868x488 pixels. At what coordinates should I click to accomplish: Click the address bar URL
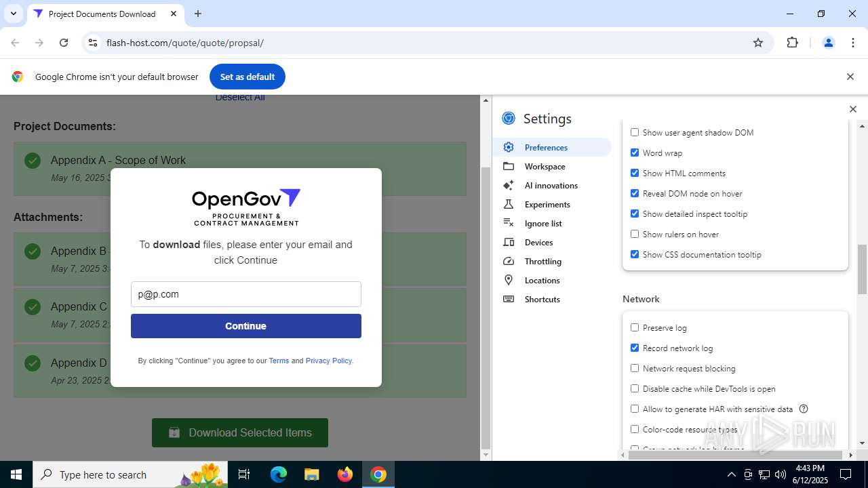point(185,43)
